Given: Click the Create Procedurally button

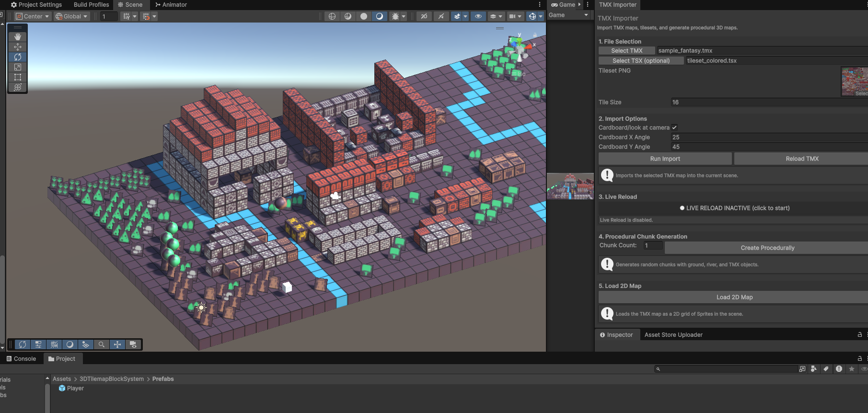Looking at the screenshot, I should click(767, 248).
